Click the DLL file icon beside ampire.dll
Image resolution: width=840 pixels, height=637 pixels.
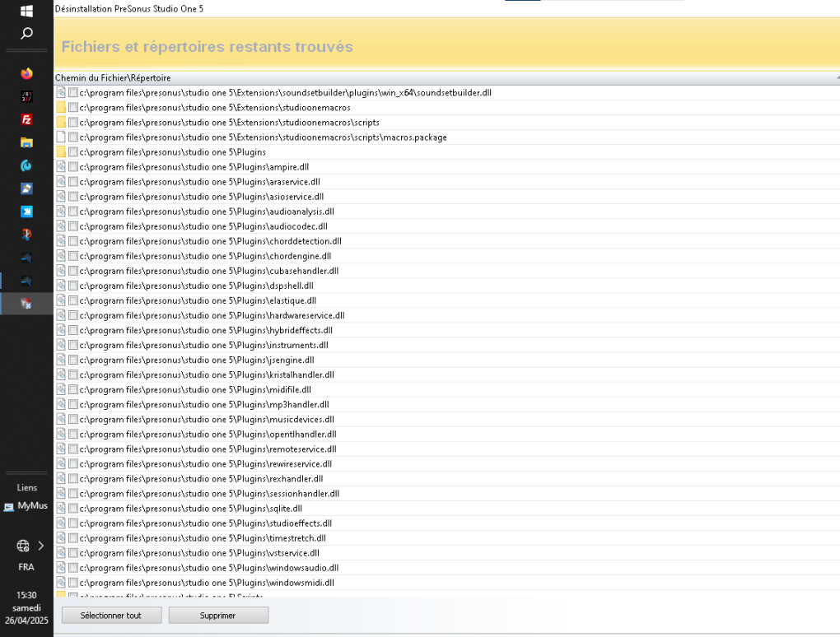[x=61, y=166]
